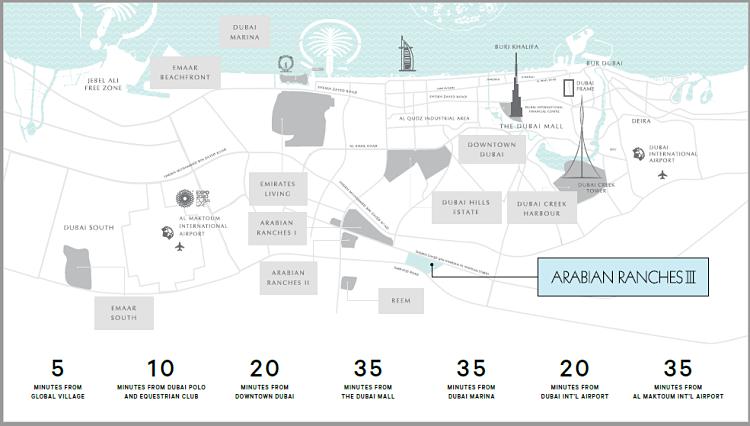Click emblem icon beside Al Maktoum Airport
750x426 pixels.
167,232
